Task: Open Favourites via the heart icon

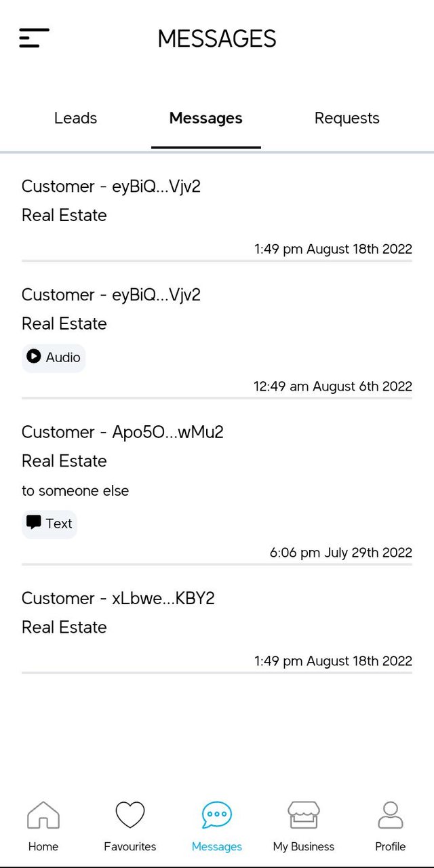Action: (130, 815)
